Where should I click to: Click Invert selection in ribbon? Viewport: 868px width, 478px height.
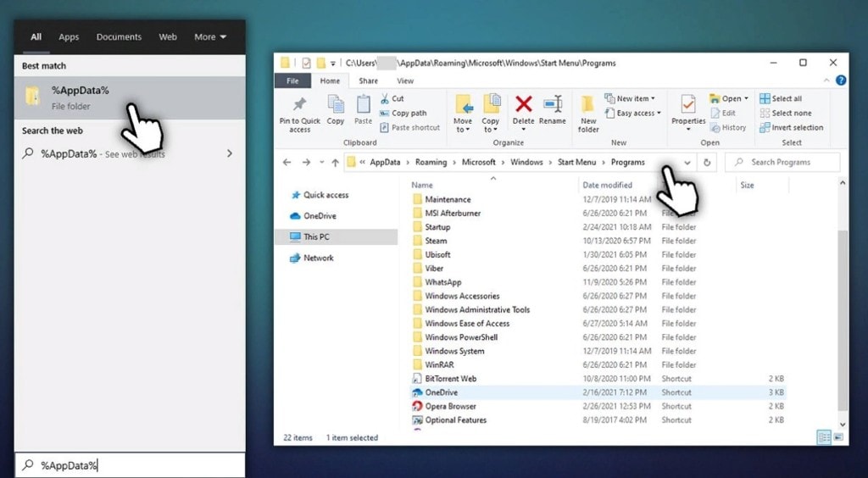pos(791,127)
